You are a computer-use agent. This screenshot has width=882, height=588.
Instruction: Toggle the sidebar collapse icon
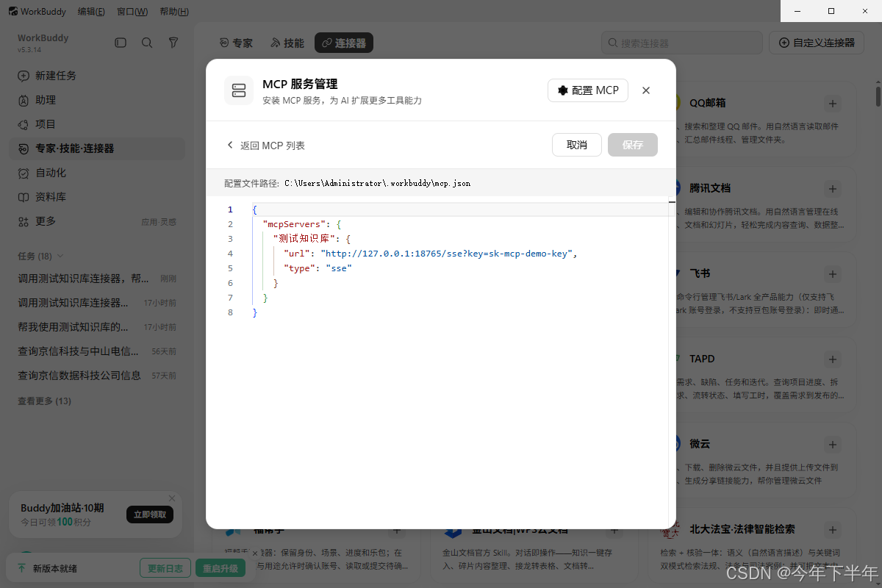(x=121, y=43)
